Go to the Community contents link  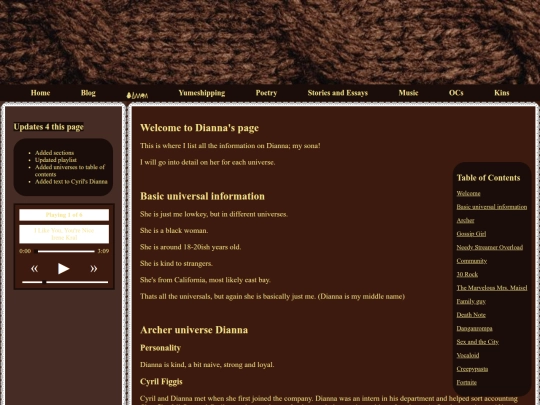(x=472, y=261)
